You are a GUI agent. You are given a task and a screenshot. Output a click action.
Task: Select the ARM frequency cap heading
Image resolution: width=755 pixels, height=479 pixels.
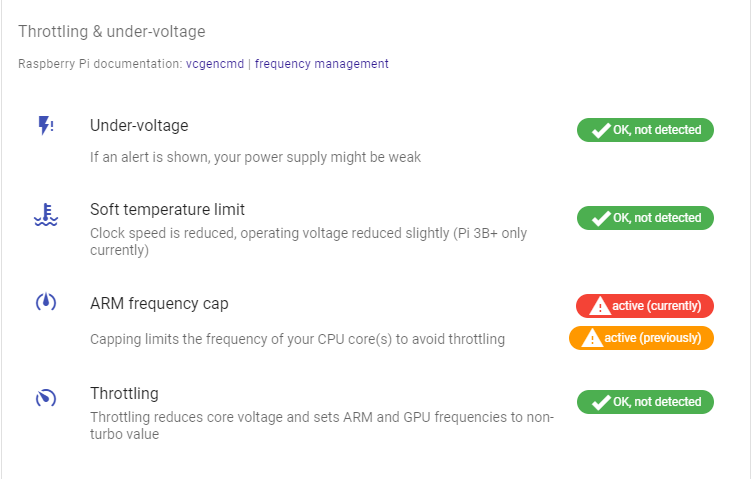tap(159, 304)
